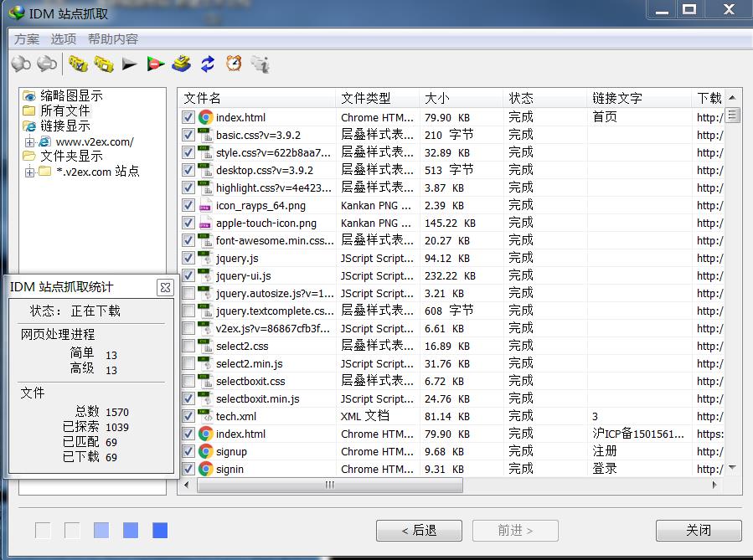
Task: Select the font-awesome.min.css file row
Action: (x=452, y=240)
